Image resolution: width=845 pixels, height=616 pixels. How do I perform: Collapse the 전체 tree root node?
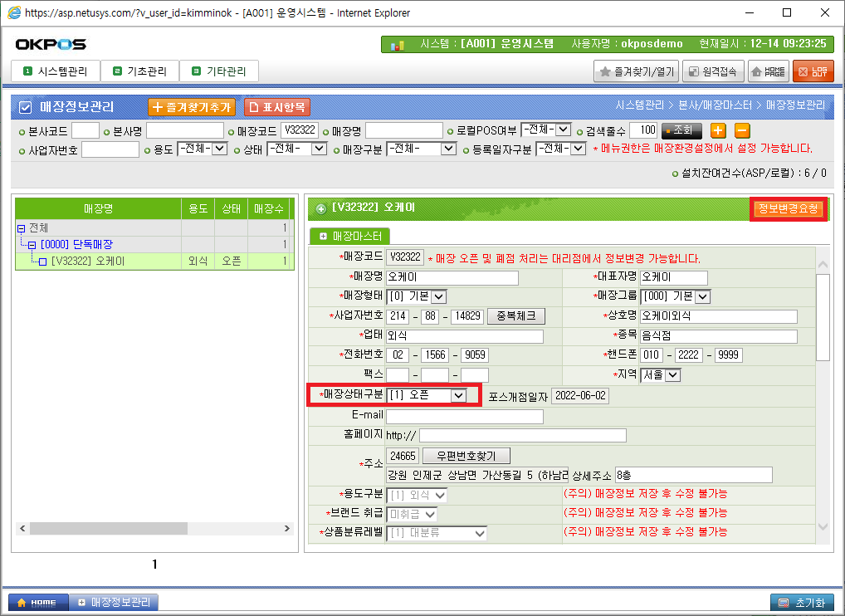pos(22,227)
